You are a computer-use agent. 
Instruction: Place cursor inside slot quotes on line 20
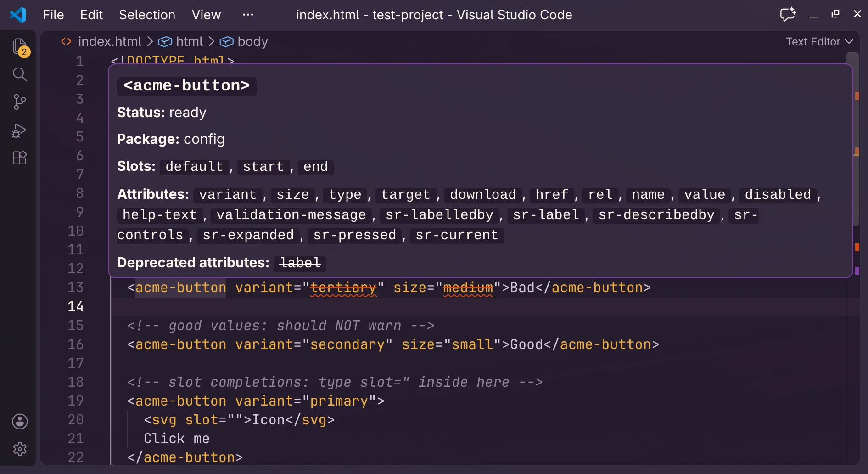[235, 420]
